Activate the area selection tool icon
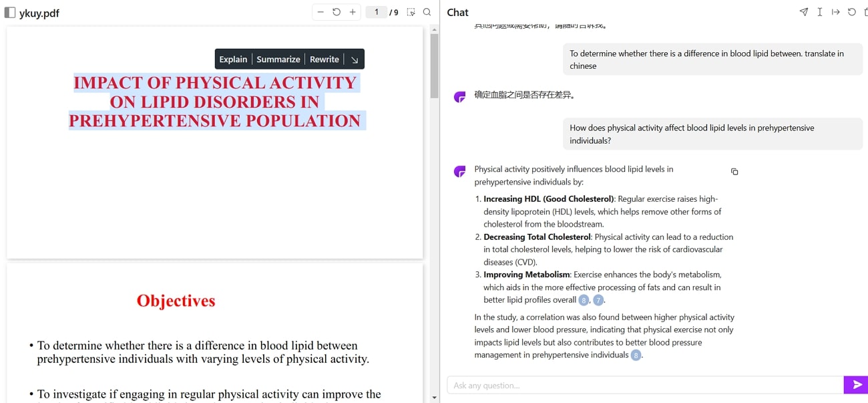 [x=411, y=12]
